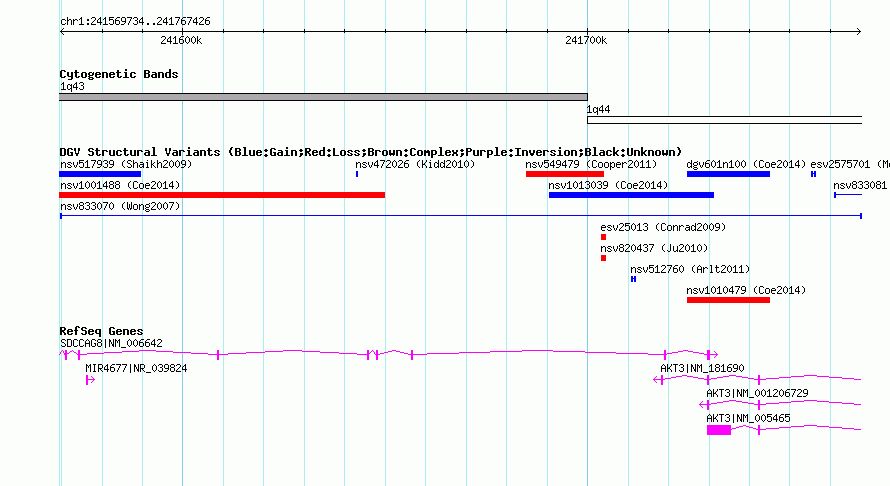890x486 pixels.
Task: Click the AKT3 NM_181690 transcript glyph
Action: (x=758, y=379)
